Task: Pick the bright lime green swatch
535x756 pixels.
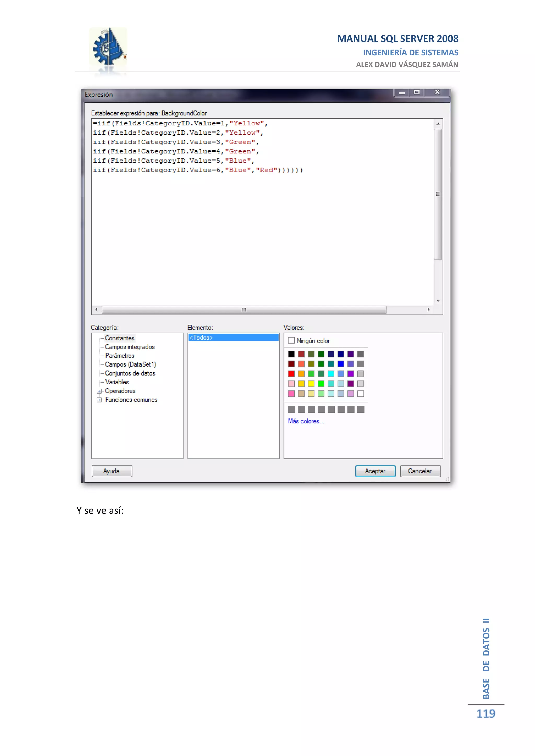Action: 321,383
